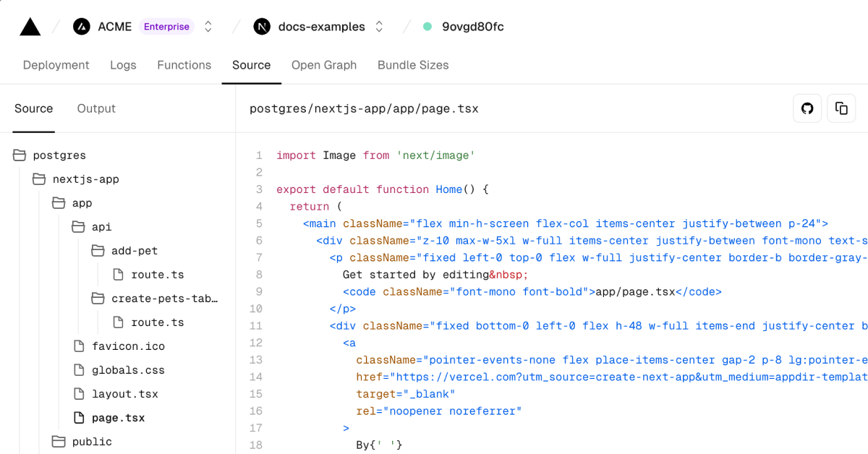The width and height of the screenshot is (868, 454).
Task: Click the Enterprise plan badge
Action: point(166,26)
